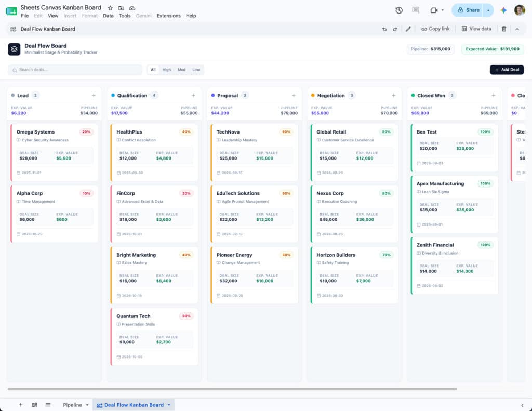Viewport: 532px width, 411px height.
Task: Open Deal Flow Kanban Board tab dropdown
Action: coord(169,405)
